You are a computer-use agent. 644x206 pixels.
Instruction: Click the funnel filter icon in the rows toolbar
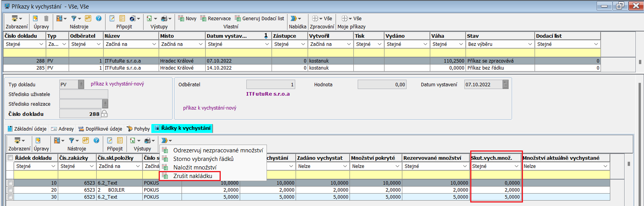point(71,140)
